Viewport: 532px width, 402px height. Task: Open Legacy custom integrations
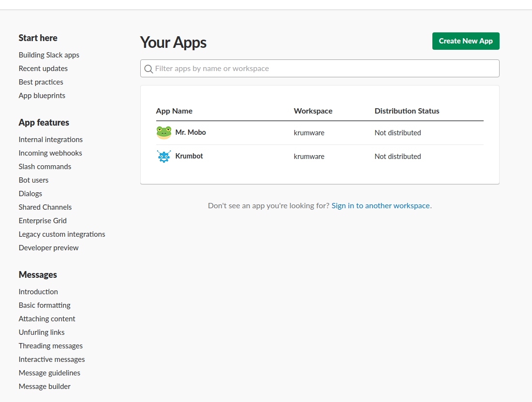click(62, 234)
